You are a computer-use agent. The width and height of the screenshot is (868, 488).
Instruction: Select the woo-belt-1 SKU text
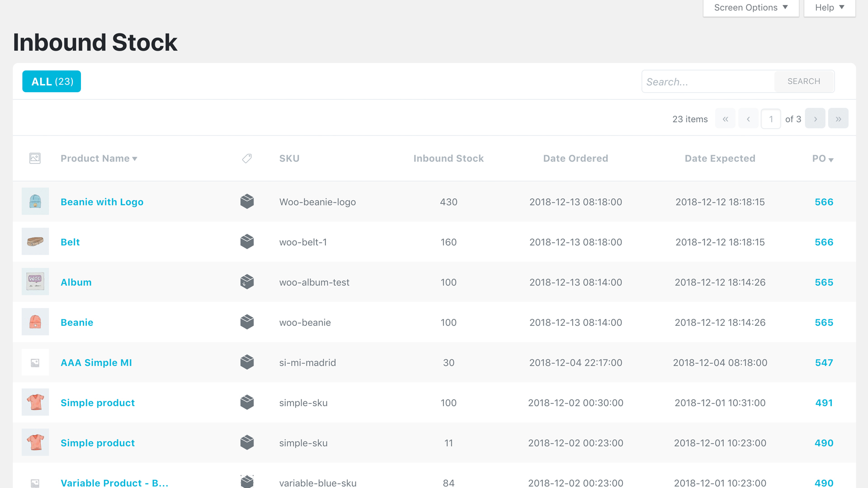[303, 242]
